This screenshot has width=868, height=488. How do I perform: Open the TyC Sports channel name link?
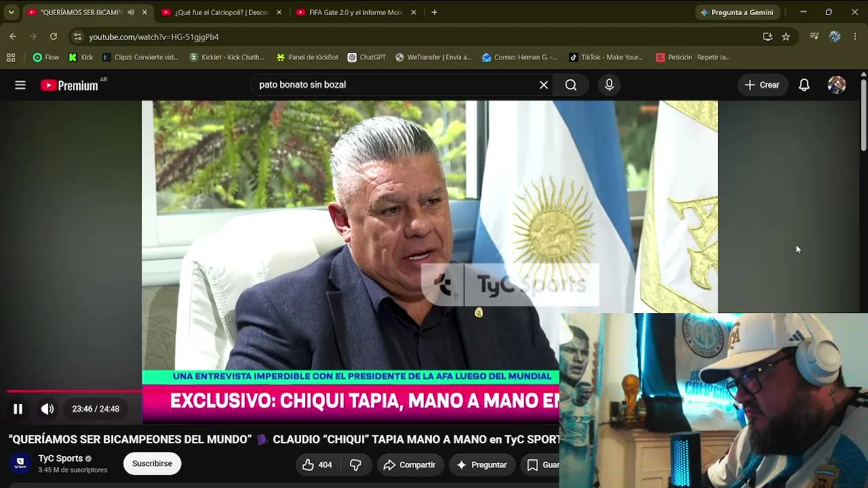coord(60,459)
